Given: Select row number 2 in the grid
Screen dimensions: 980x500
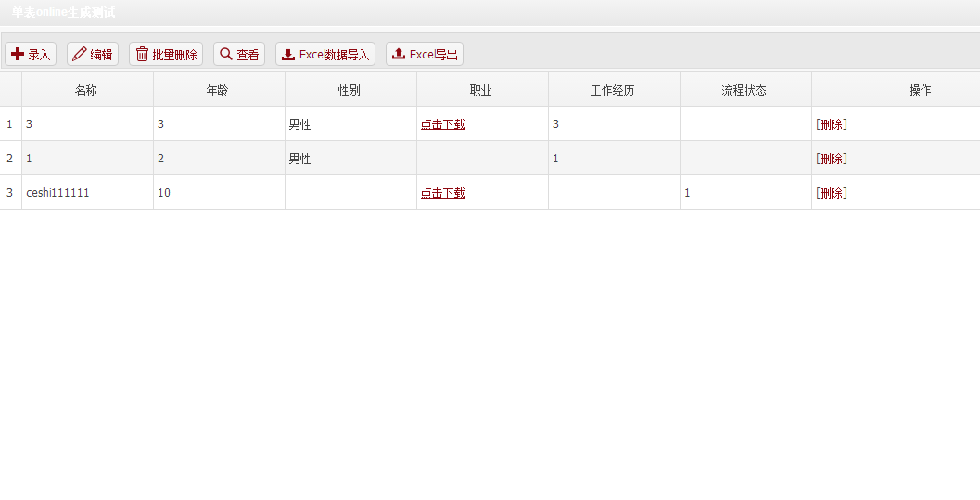Looking at the screenshot, I should [x=10, y=159].
